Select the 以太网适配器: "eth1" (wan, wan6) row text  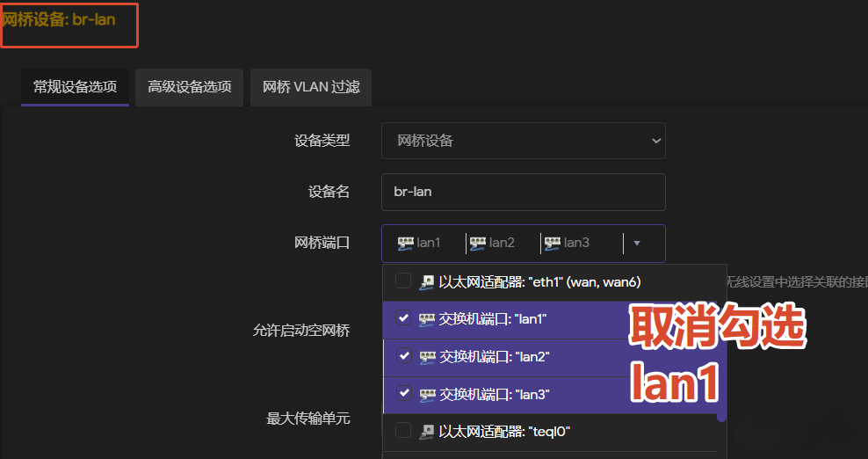tap(539, 282)
